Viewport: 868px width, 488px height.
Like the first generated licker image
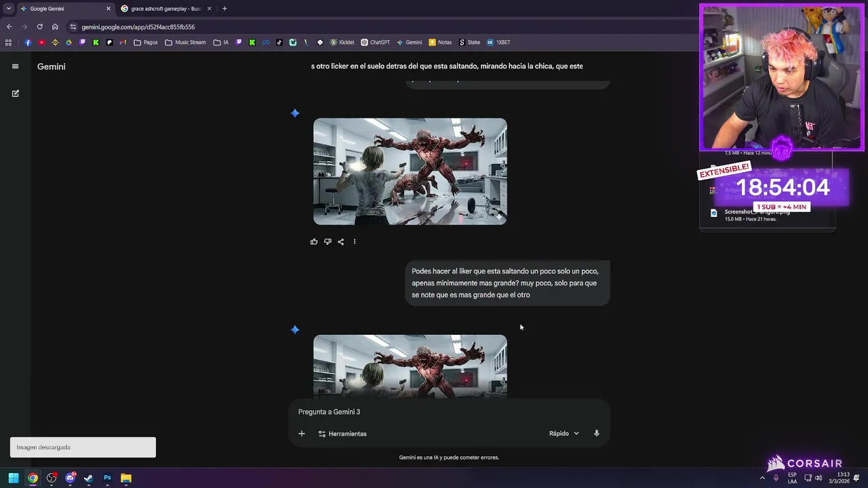314,242
